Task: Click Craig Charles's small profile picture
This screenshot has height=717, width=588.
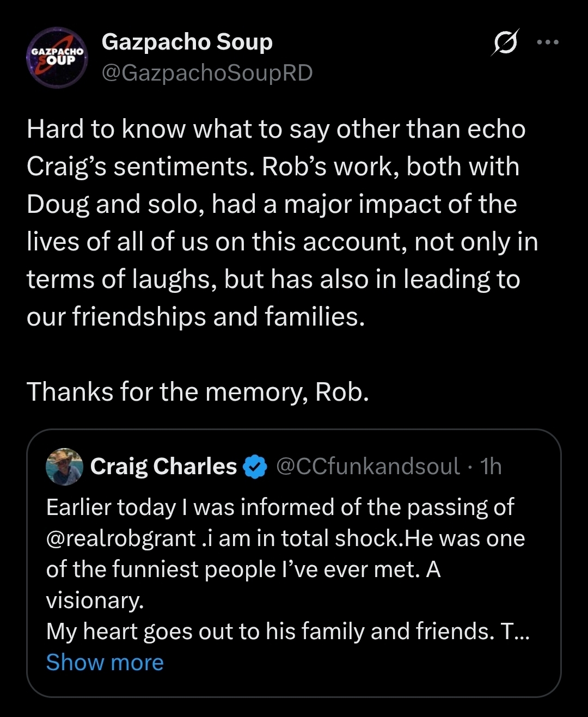Action: pyautogui.click(x=64, y=467)
